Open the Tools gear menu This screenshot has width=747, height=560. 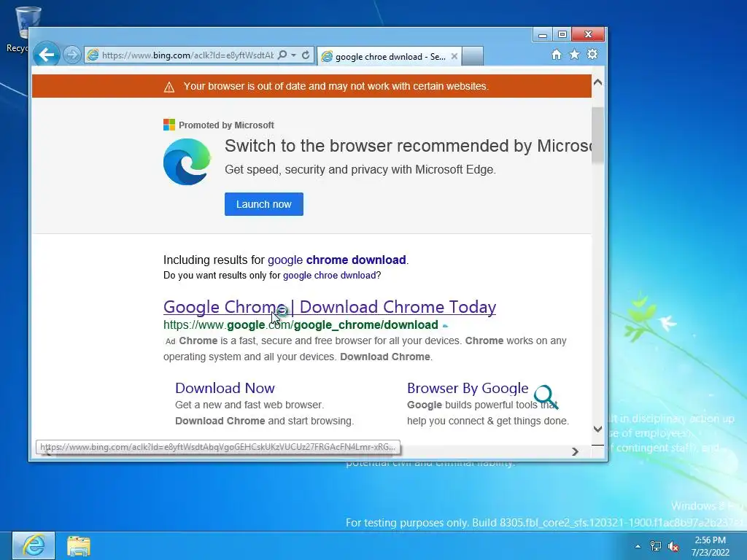point(592,54)
